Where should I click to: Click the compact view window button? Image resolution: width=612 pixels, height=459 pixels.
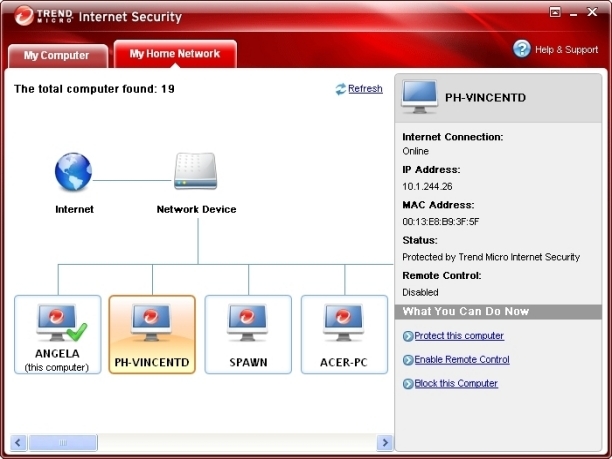[x=555, y=12]
